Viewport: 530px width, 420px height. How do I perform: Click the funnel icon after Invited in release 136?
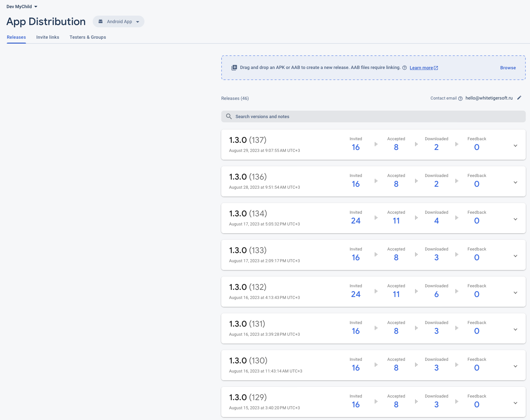(376, 181)
